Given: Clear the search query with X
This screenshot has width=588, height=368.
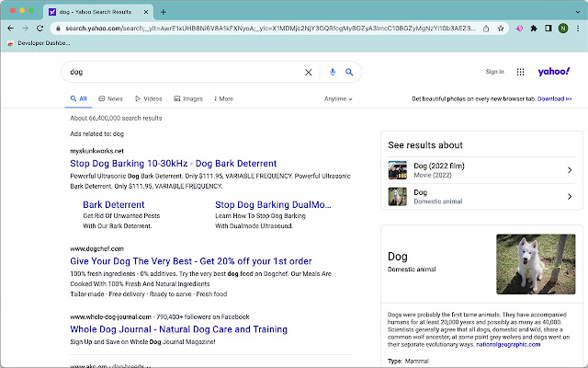Looking at the screenshot, I should point(309,72).
